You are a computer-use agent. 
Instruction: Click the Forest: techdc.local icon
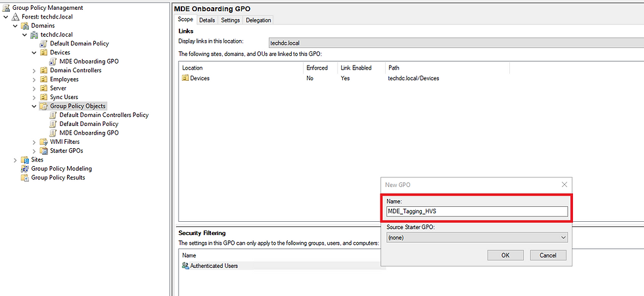16,17
